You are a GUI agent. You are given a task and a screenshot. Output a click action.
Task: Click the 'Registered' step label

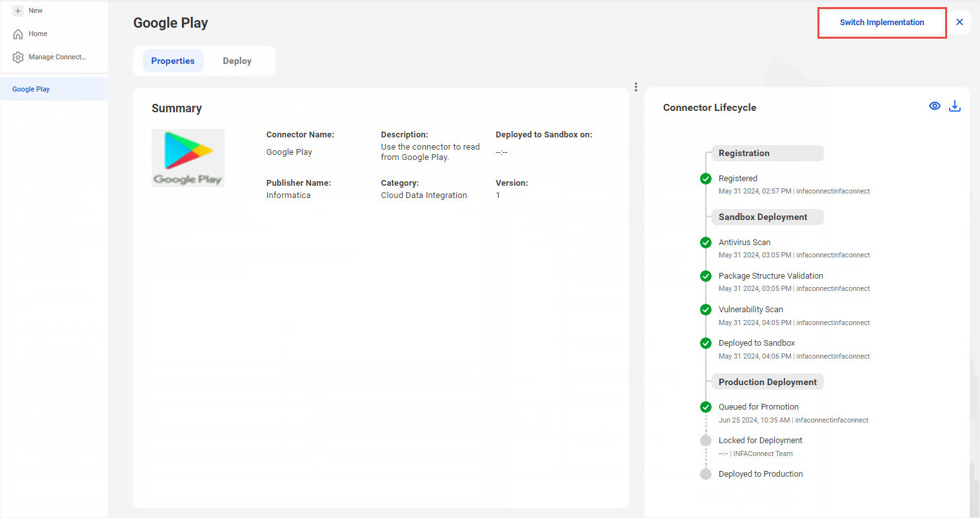coord(738,179)
